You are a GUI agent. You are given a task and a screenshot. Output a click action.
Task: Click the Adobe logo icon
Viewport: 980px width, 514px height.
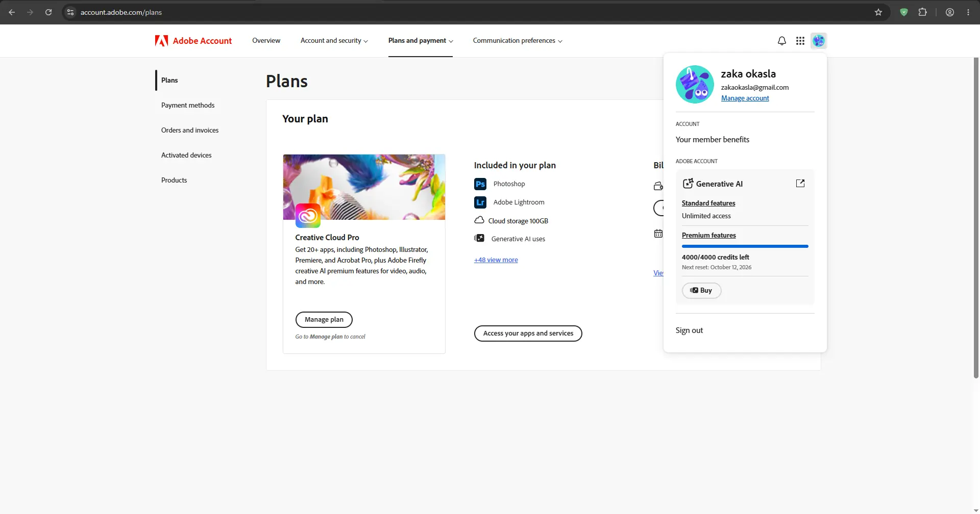pos(161,41)
